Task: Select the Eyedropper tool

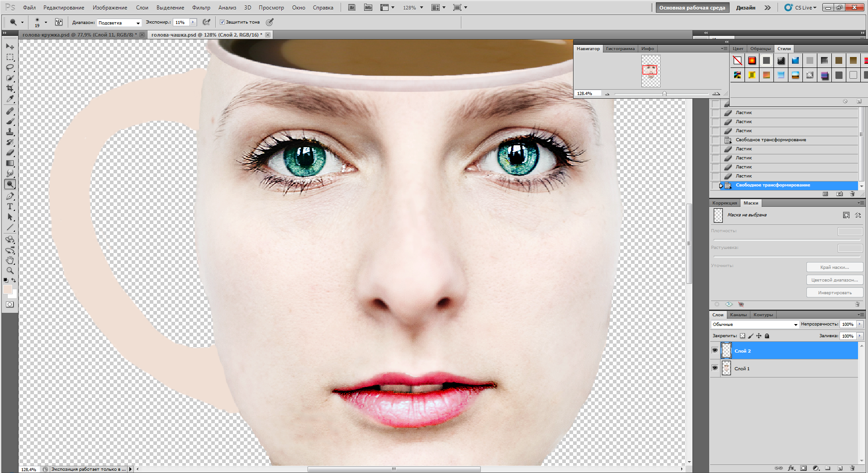Action: pos(10,99)
